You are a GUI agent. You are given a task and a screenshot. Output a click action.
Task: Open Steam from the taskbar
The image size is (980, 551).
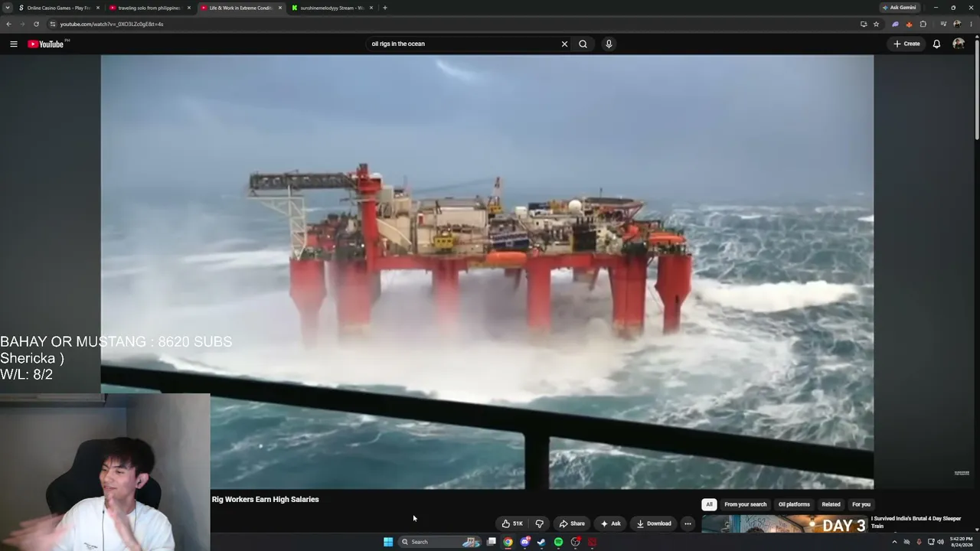coord(541,542)
